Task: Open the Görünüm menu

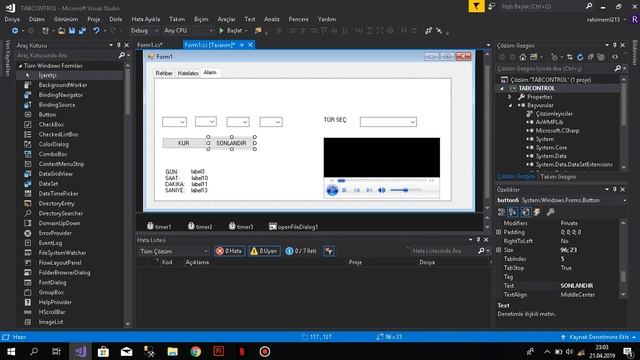Action: (66, 19)
